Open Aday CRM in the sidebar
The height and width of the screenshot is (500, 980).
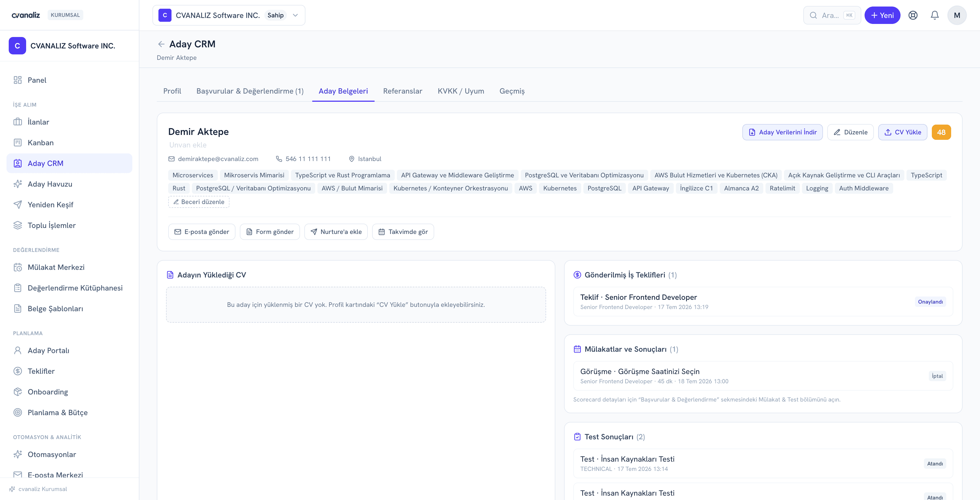[69, 163]
